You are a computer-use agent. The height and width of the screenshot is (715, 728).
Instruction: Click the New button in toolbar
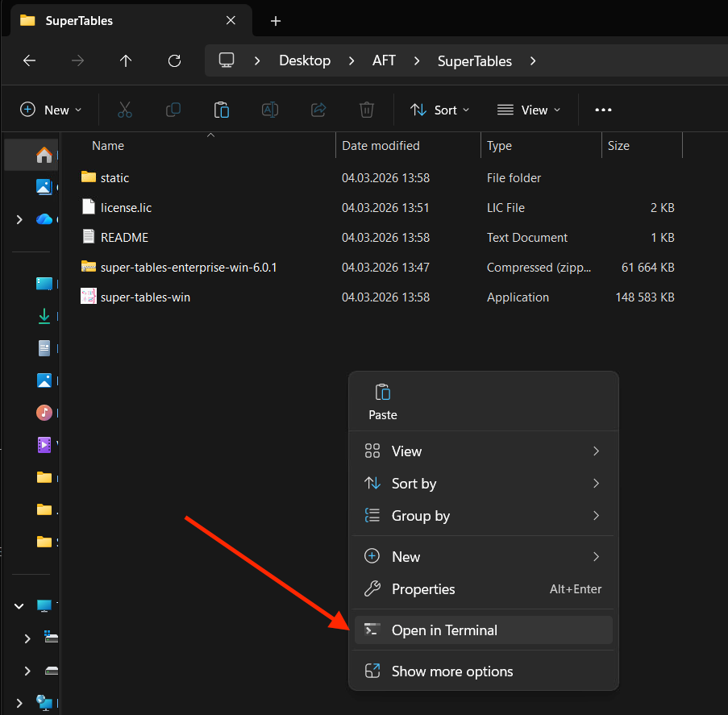coord(51,110)
